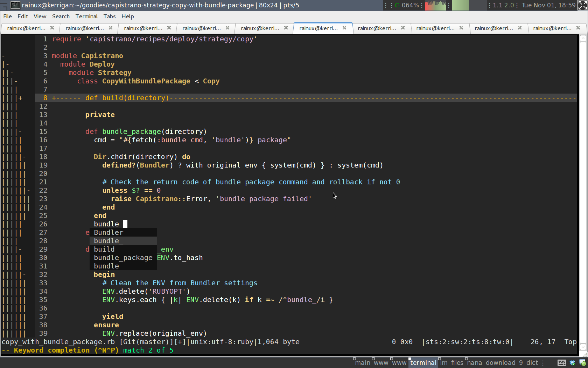Click the clock showing Tue Nov 01, 18:59
The height and width of the screenshot is (368, 588).
click(548, 5)
